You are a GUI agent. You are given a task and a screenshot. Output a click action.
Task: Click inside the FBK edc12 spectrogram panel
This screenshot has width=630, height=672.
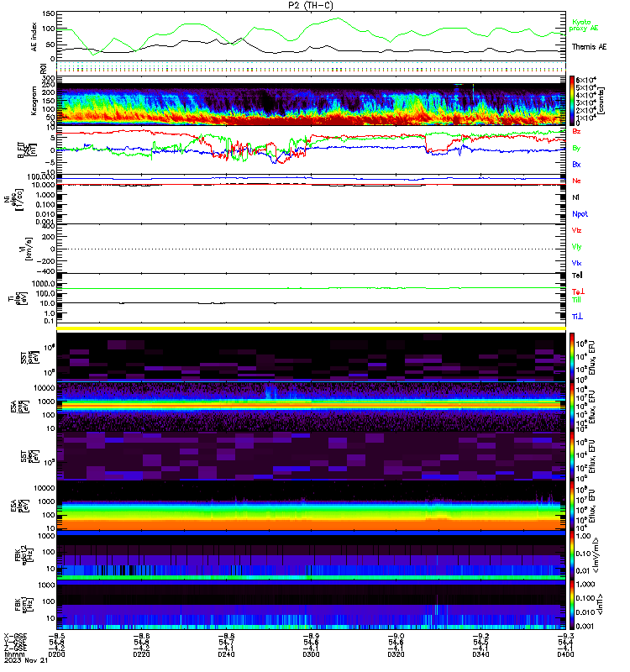click(x=311, y=555)
